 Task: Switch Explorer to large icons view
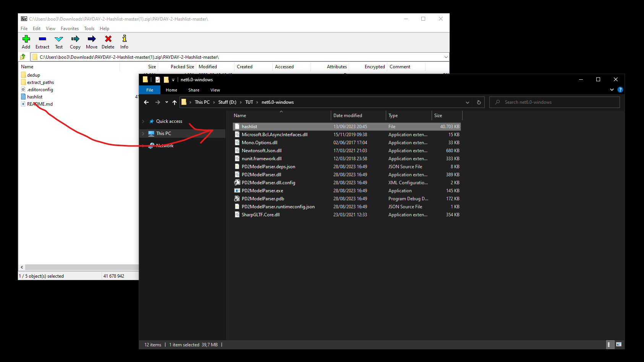click(619, 344)
